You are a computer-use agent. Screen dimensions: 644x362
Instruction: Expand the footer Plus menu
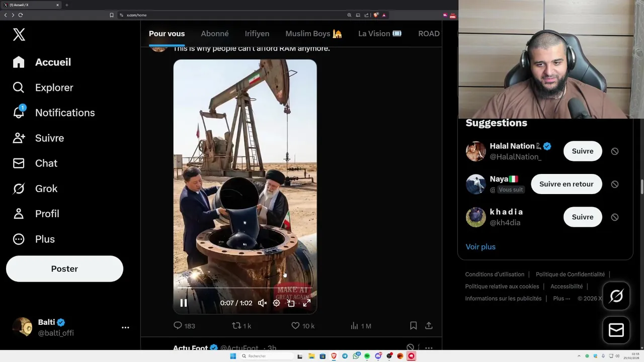point(561,299)
